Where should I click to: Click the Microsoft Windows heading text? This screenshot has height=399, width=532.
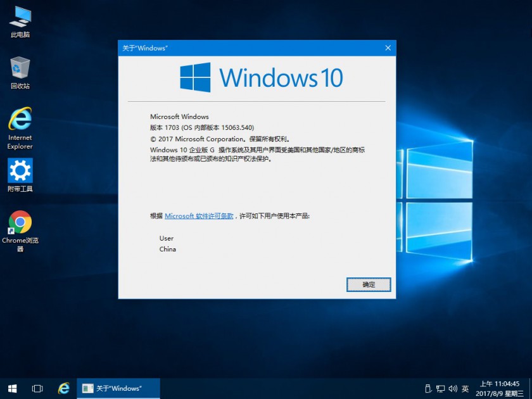(x=179, y=117)
